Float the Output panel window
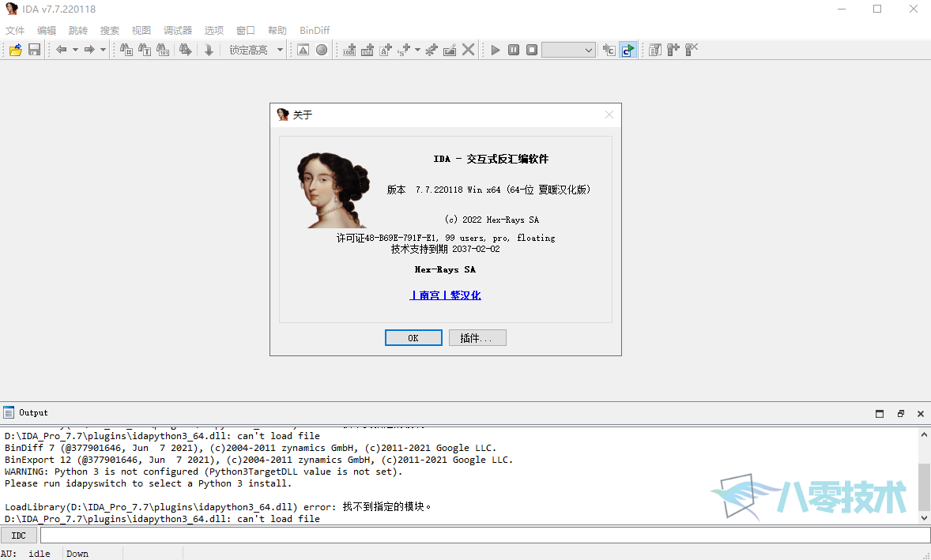The width and height of the screenshot is (931, 560). (x=901, y=413)
